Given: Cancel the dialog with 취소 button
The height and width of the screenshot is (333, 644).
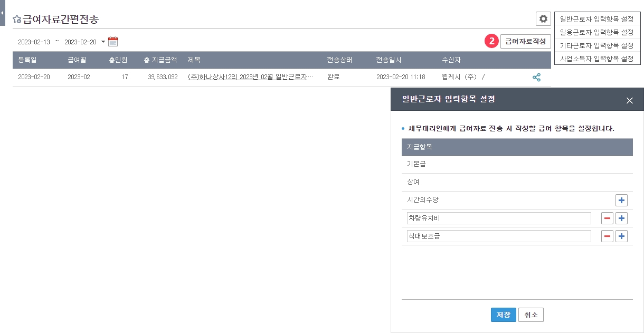Looking at the screenshot, I should [531, 315].
